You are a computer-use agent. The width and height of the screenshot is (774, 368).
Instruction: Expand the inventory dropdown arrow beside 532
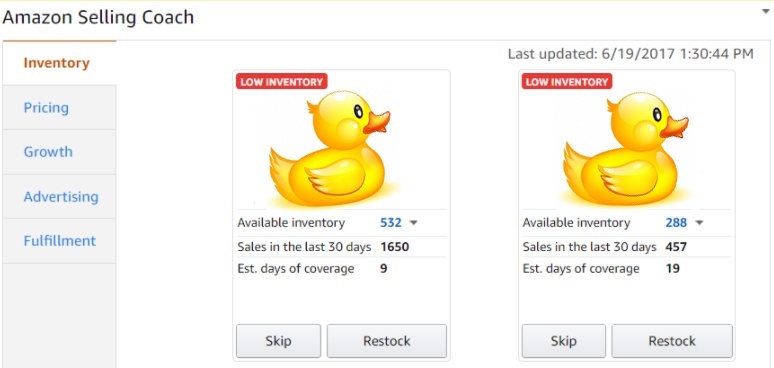414,223
